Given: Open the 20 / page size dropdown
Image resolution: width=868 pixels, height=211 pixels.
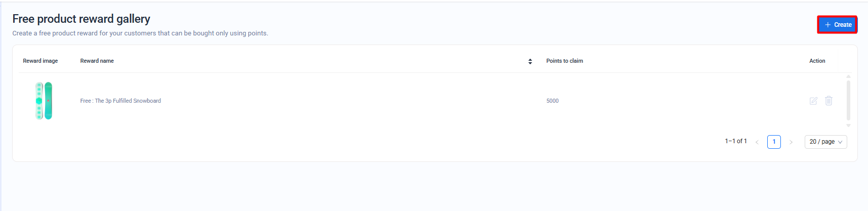Looking at the screenshot, I should coord(825,142).
